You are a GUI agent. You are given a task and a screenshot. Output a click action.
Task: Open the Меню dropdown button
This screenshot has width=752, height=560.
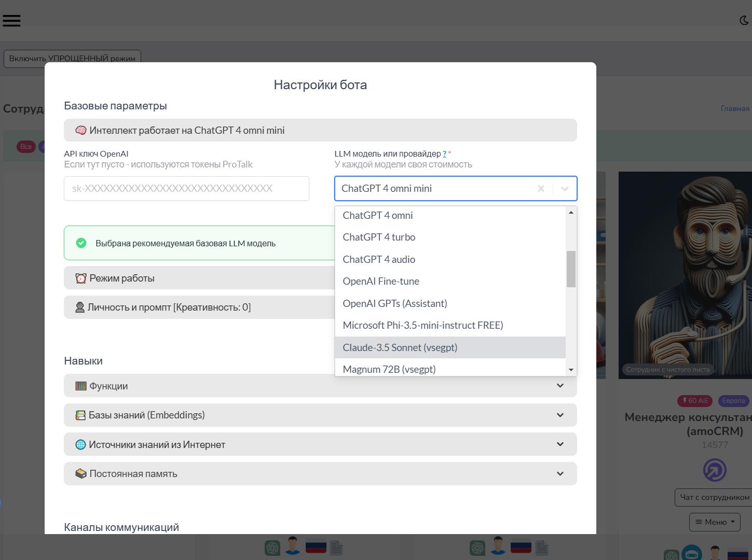point(715,522)
